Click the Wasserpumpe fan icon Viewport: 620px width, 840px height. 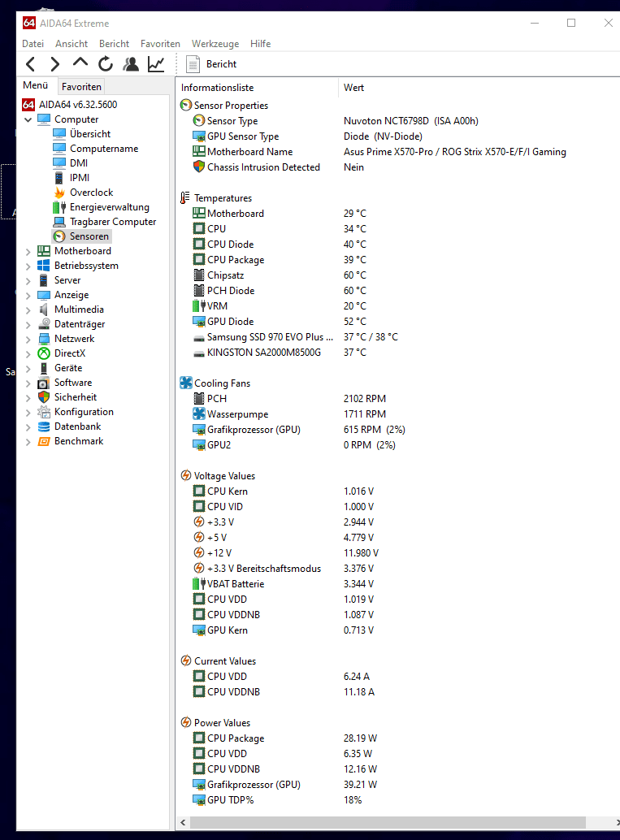click(199, 414)
